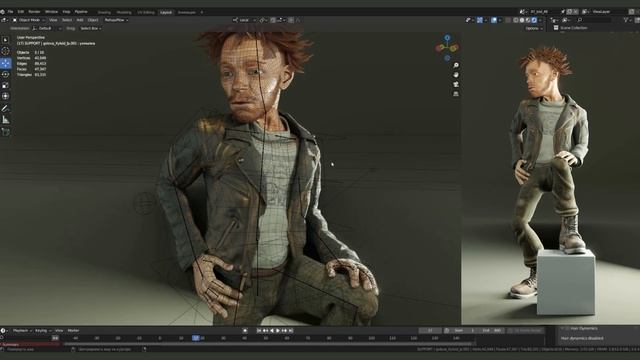Select the 3D Cursor tool
640x360 pixels.
tap(5, 51)
